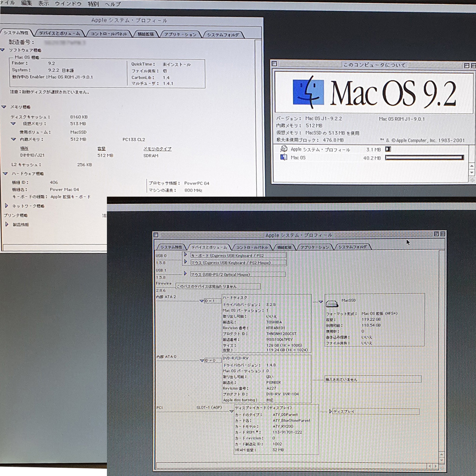Expand the 製品情報 section
The height and width of the screenshot is (476, 476).
7,225
